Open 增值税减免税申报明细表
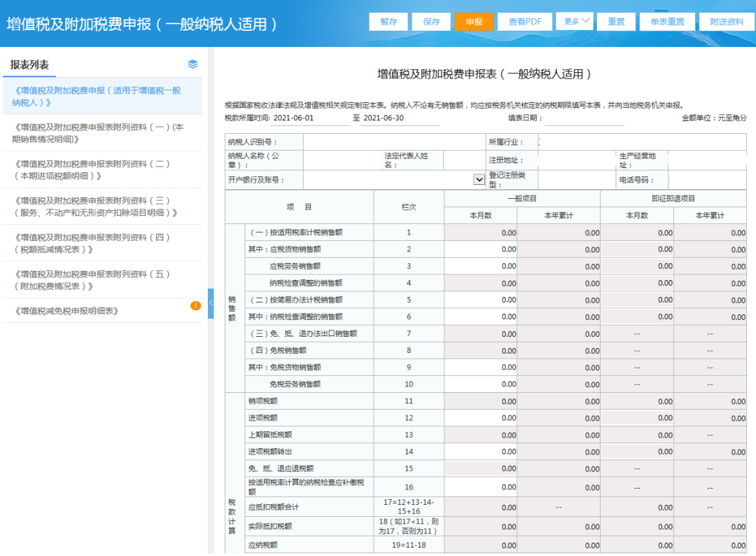Viewport: 756px width, 556px height. [x=102, y=311]
